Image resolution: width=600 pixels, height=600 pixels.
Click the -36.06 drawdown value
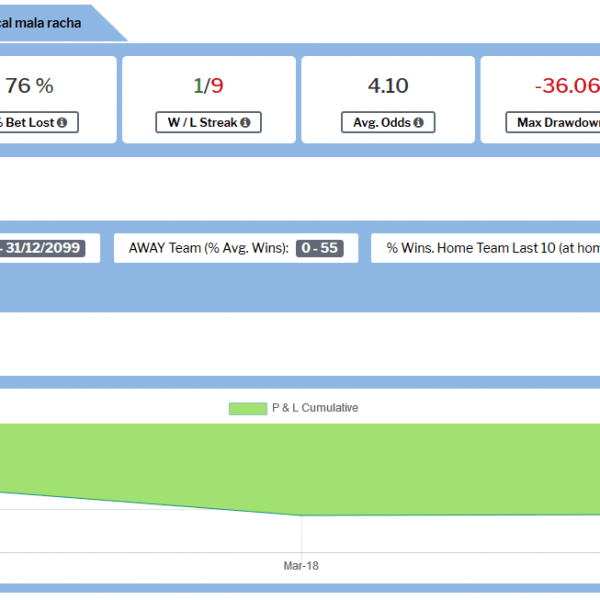[x=566, y=86]
